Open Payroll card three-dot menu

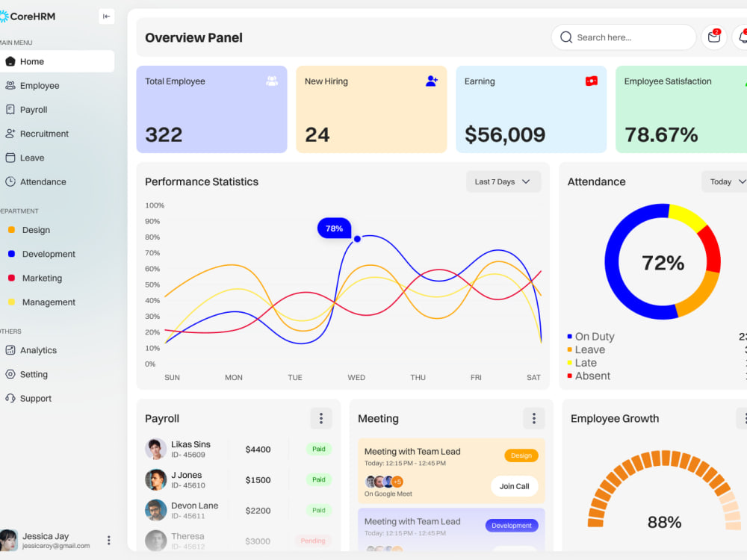[x=321, y=419]
